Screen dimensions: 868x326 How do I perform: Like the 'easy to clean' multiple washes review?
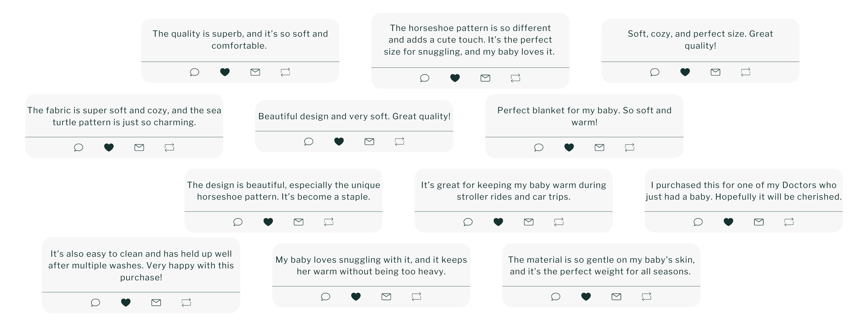coord(126,303)
